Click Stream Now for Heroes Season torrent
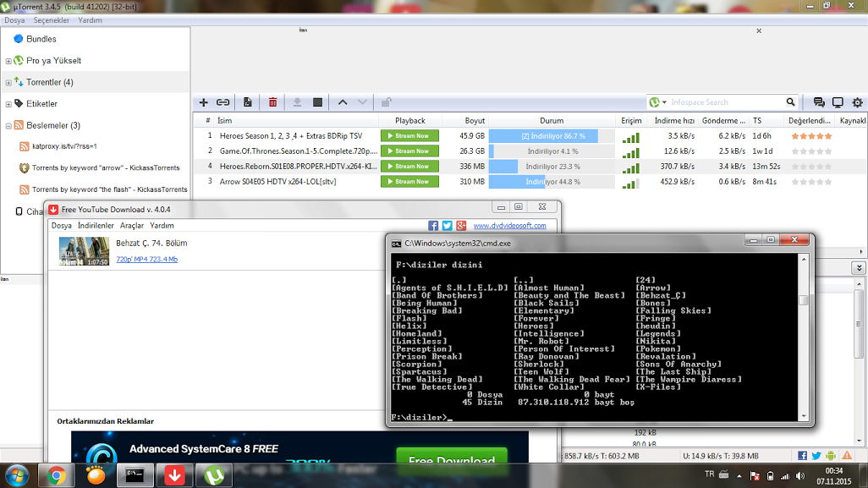This screenshot has height=488, width=868. pos(409,135)
